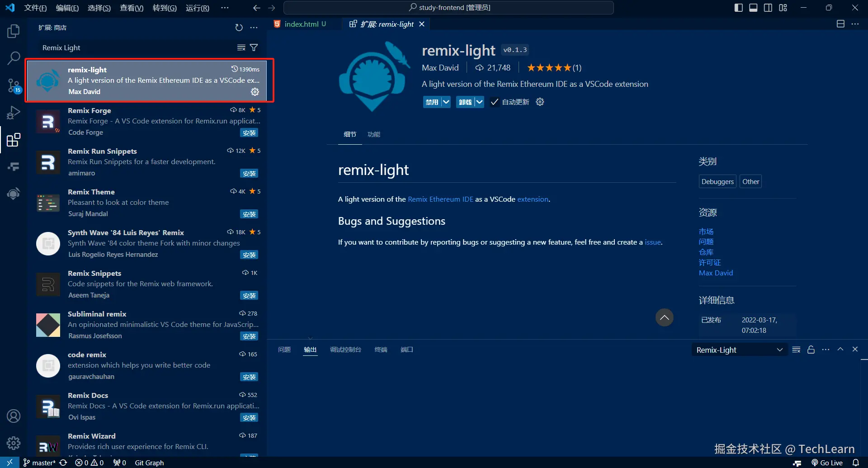
Task: Expand the uninstall button dropdown arrow
Action: click(479, 102)
